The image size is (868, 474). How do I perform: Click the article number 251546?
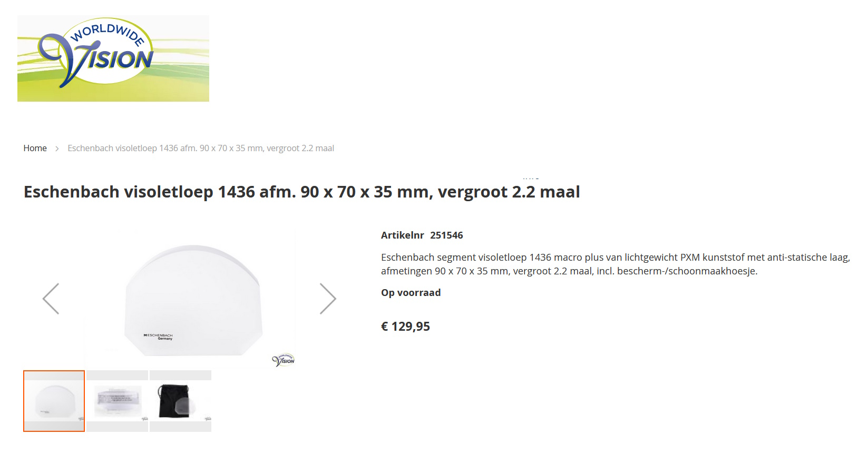[446, 235]
